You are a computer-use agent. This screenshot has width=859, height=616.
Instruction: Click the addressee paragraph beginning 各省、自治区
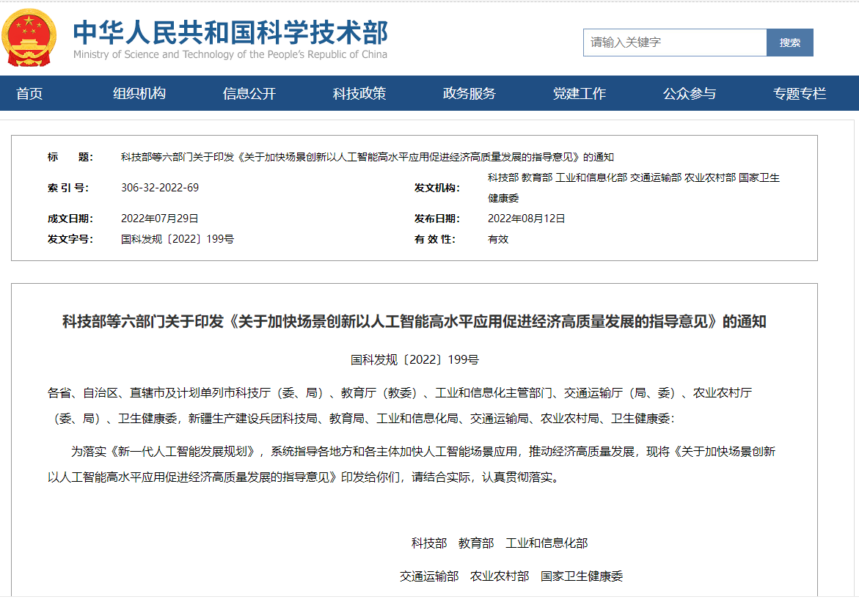click(x=400, y=406)
